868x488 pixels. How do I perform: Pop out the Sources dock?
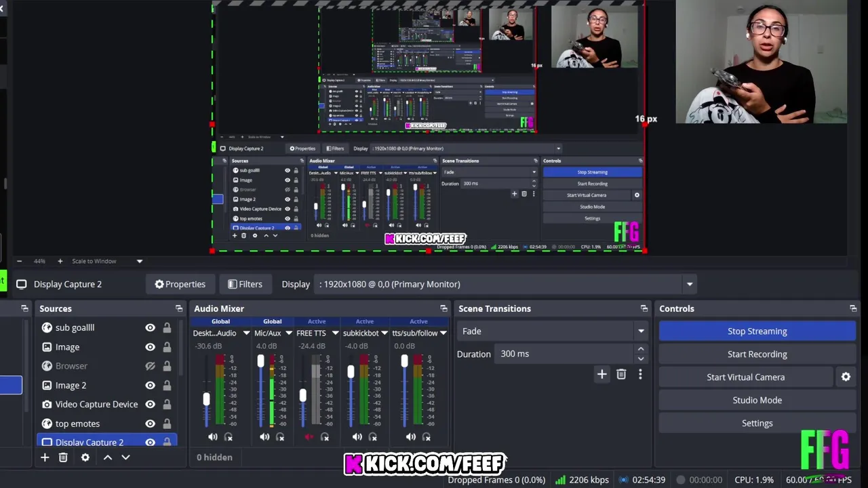(179, 308)
